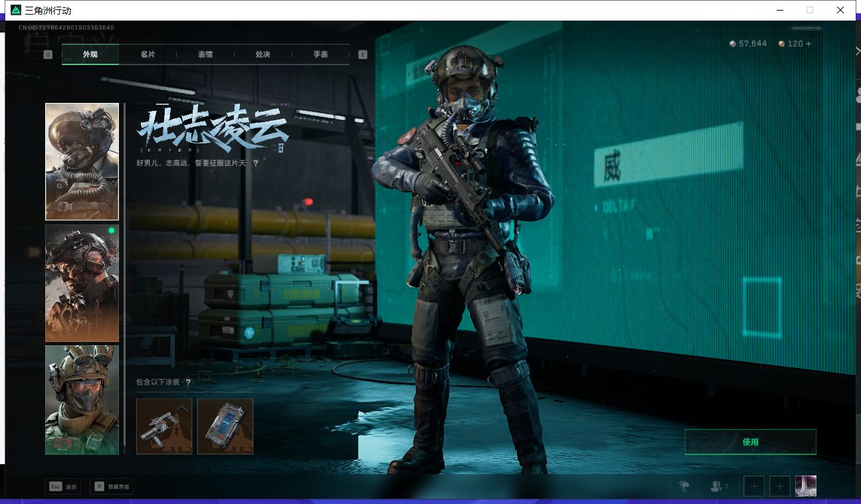This screenshot has width=861, height=504.
Task: Switch to the 外观 tab
Action: tap(90, 54)
